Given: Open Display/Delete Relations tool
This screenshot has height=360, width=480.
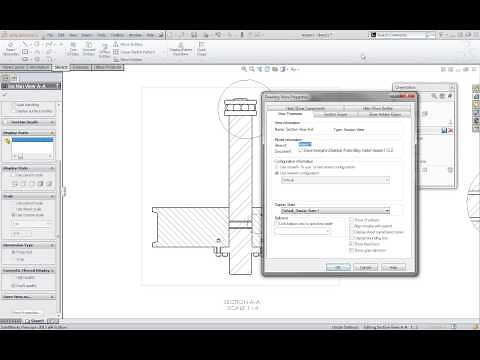Looking at the screenshot, I should point(181,49).
